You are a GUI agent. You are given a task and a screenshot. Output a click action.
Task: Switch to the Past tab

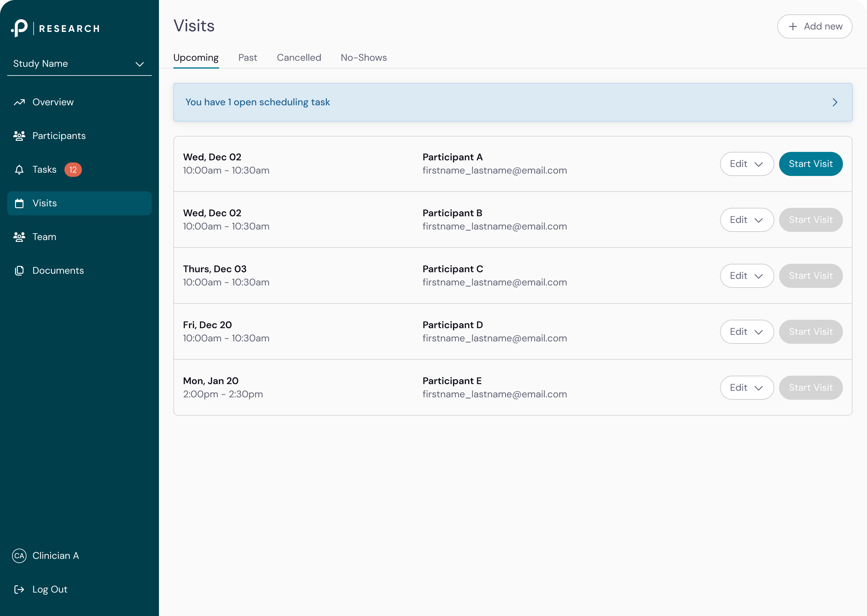[x=247, y=58]
